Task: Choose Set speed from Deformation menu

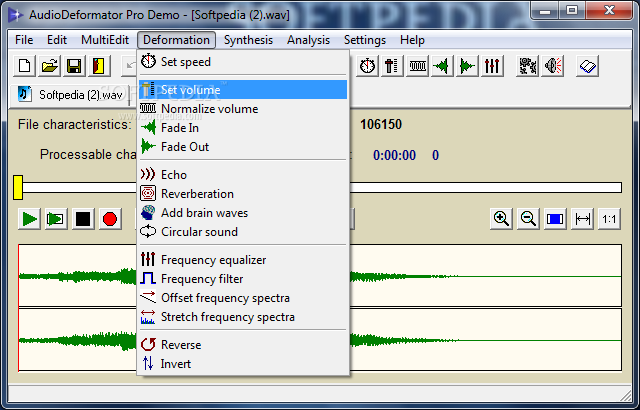Action: coord(243,62)
